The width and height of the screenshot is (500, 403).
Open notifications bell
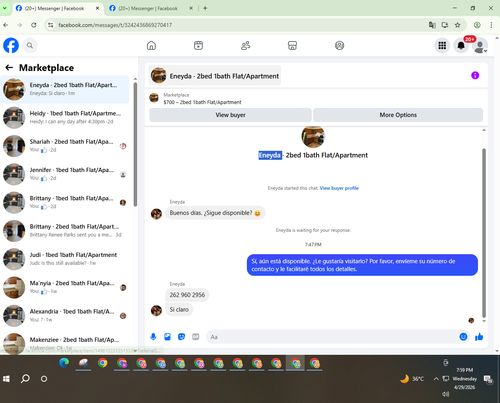(461, 46)
